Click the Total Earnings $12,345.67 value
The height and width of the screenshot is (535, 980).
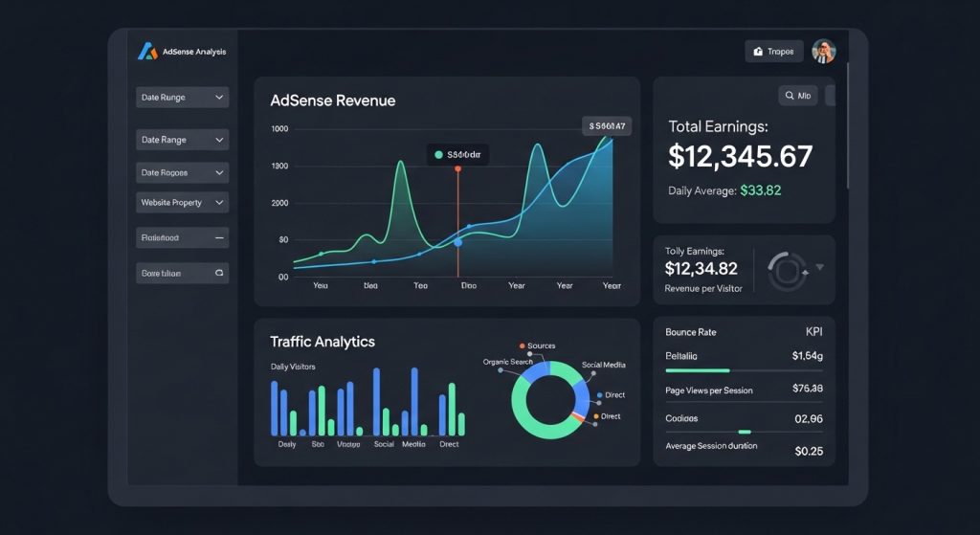coord(740,156)
